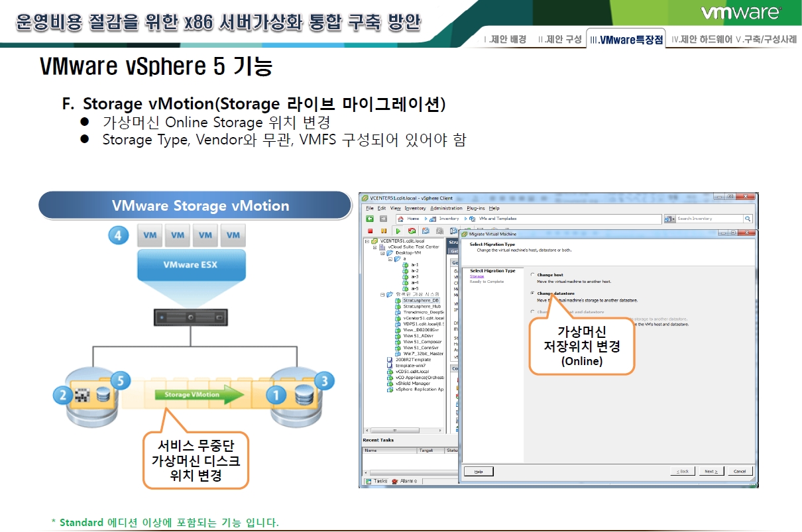This screenshot has height=532, width=802.
Task: Click the vCloud Suite datacenter icon
Action: (382, 246)
